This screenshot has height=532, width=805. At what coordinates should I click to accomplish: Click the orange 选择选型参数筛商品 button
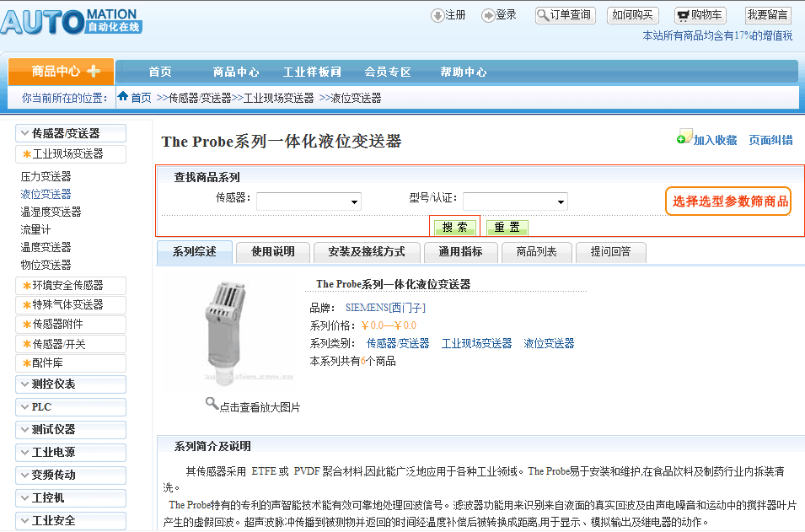tap(728, 202)
